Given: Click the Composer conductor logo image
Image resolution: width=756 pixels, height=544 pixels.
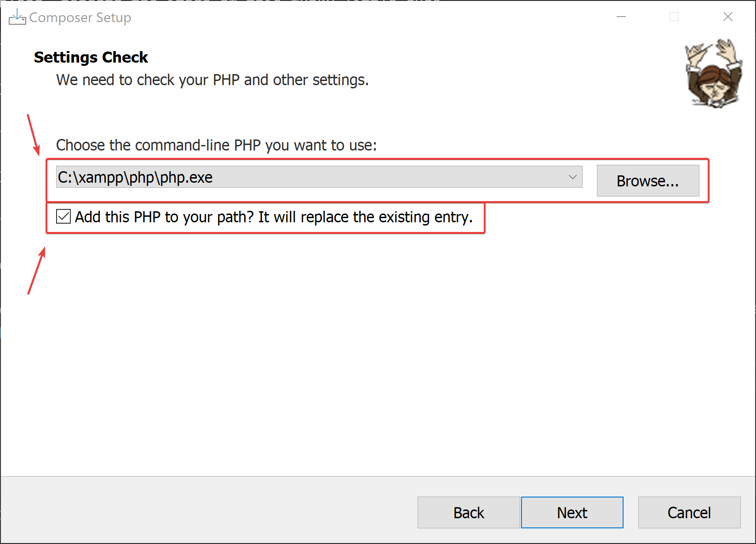Looking at the screenshot, I should pos(713,74).
